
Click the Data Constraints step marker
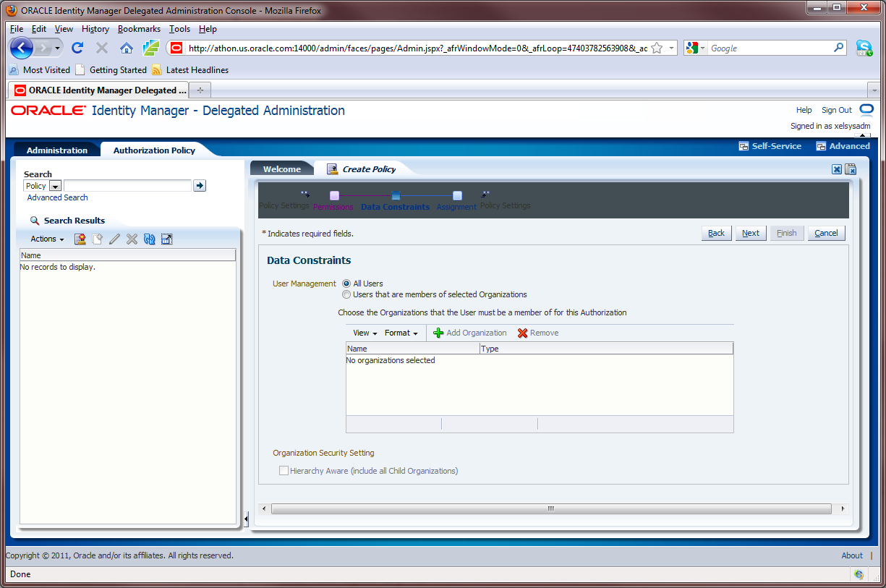[x=396, y=195]
